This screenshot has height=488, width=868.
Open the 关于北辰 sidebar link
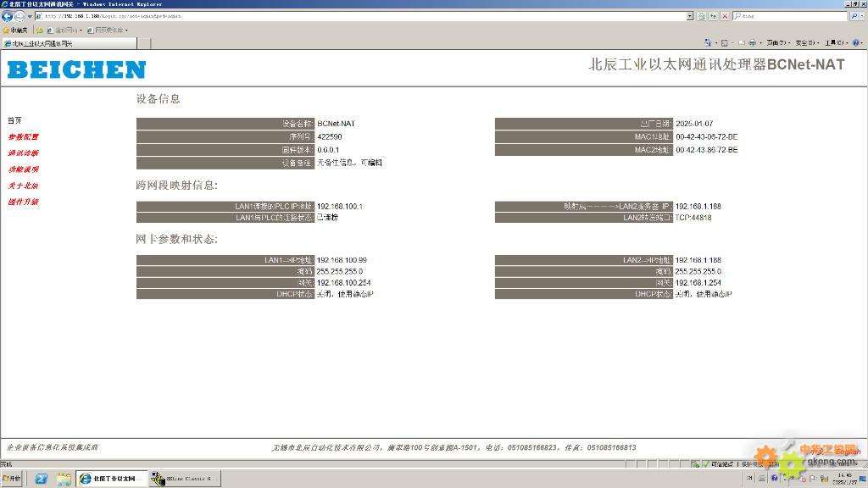23,186
